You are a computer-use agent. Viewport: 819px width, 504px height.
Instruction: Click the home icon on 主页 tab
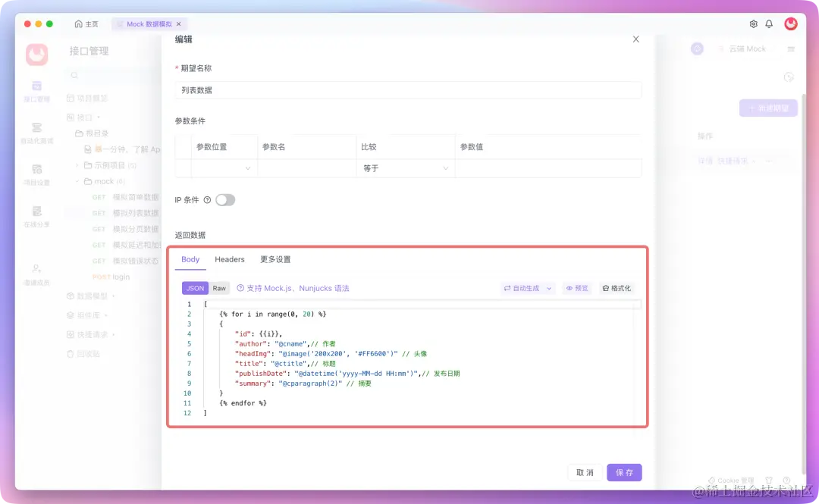78,24
